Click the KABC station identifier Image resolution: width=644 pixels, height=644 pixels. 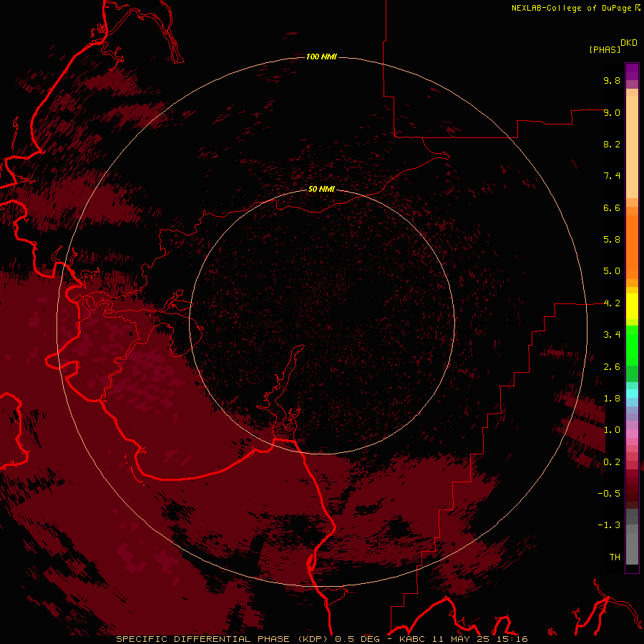(412, 639)
